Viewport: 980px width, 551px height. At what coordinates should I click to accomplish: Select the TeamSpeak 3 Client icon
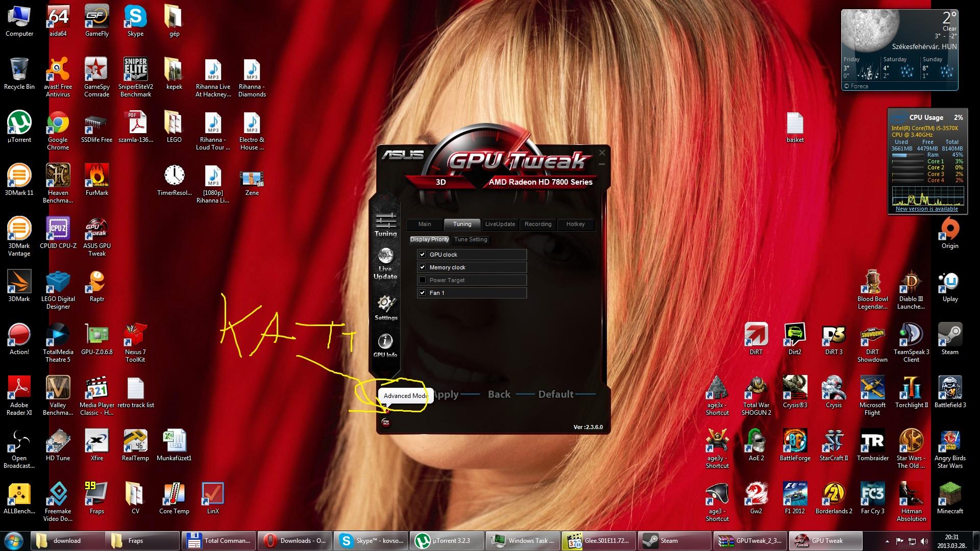[911, 343]
